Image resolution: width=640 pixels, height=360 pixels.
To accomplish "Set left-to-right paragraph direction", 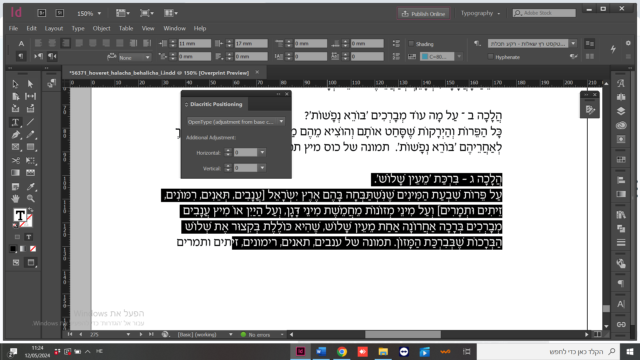I will [x=38, y=56].
